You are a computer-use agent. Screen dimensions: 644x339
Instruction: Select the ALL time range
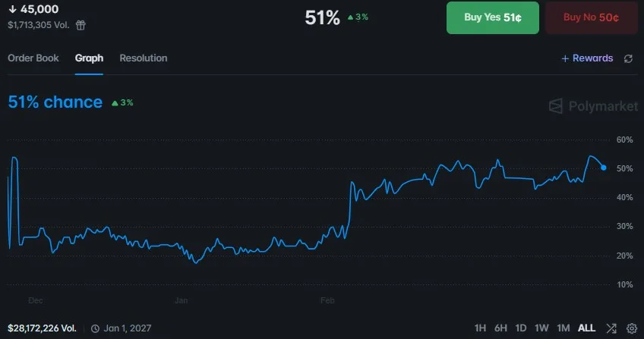[x=586, y=328]
